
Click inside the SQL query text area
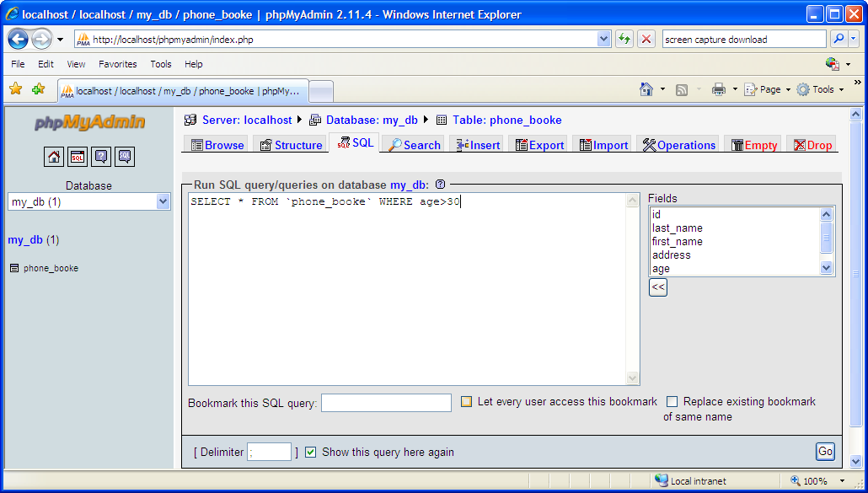pos(407,289)
